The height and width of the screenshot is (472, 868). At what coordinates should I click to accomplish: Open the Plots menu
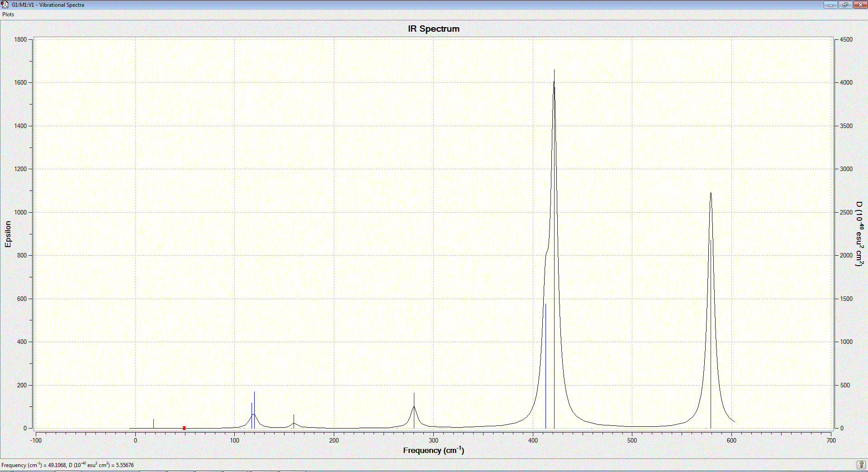pyautogui.click(x=8, y=14)
